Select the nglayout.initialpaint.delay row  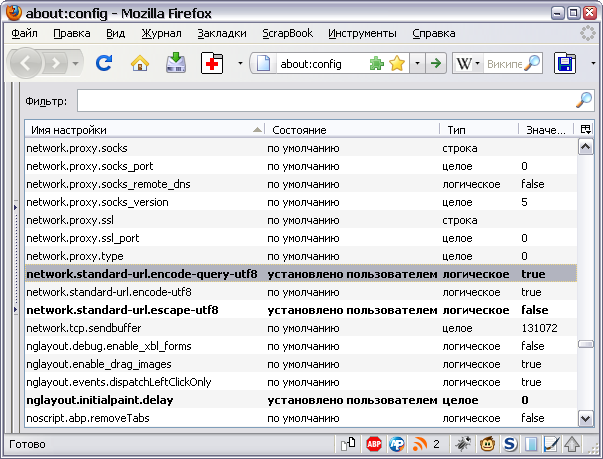point(301,400)
